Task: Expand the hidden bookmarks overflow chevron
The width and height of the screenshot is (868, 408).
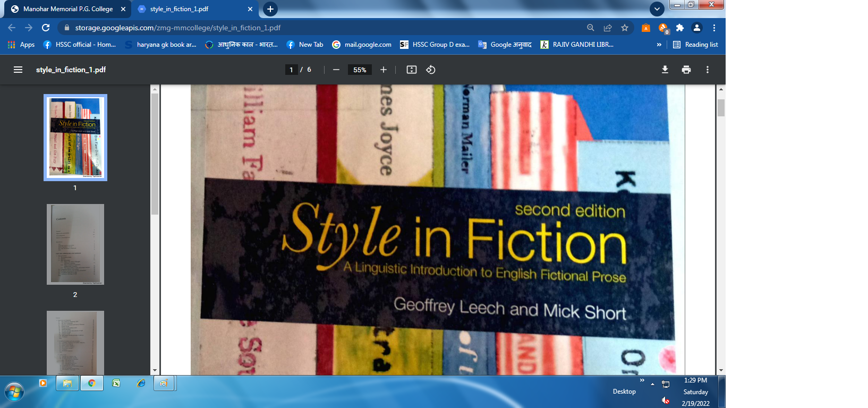Action: point(659,45)
